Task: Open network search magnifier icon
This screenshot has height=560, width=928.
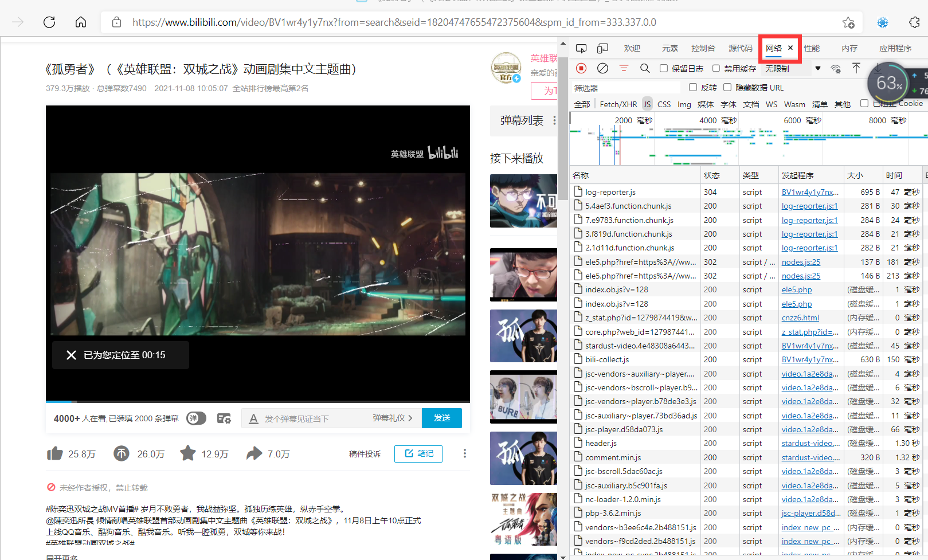Action: point(645,68)
